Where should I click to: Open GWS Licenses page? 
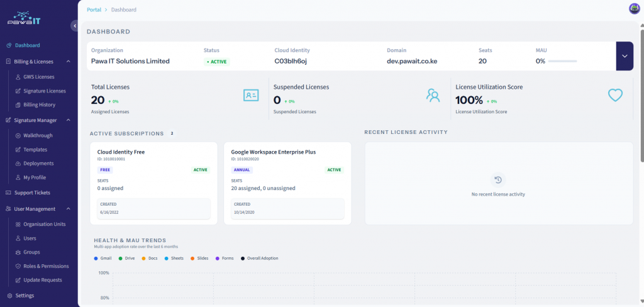point(38,77)
